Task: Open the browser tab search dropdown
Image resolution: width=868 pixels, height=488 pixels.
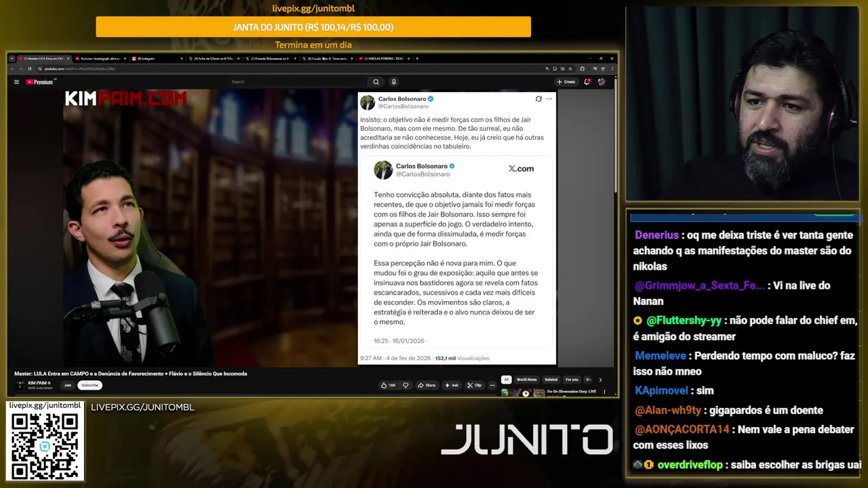Action: 12,58
